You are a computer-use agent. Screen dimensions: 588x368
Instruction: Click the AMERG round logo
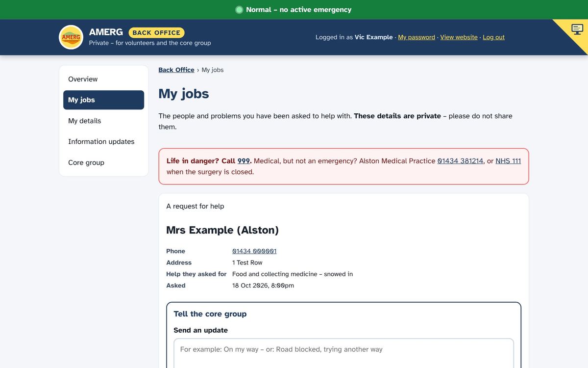point(71,37)
